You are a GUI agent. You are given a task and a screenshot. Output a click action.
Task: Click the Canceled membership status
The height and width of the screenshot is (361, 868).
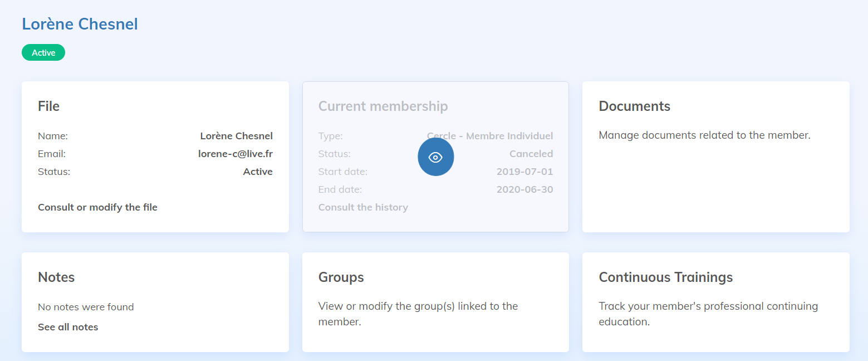pyautogui.click(x=531, y=154)
